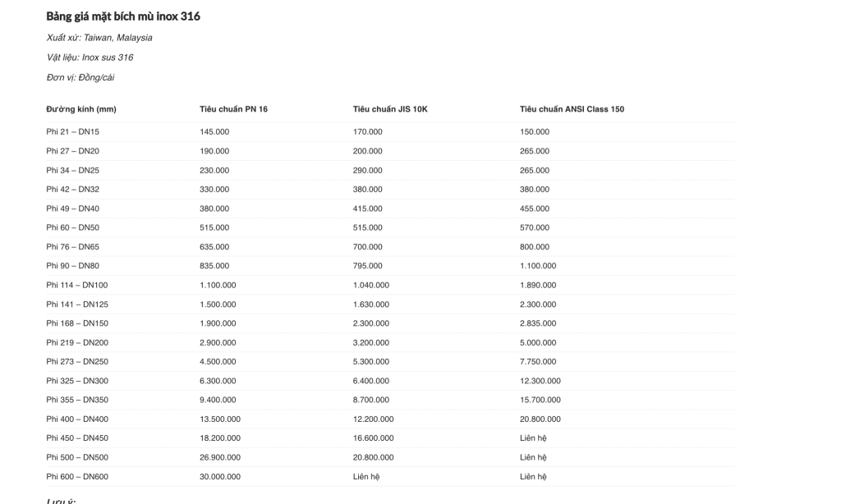Click the "Tiêu chuẩn PN 16" column header
The width and height of the screenshot is (841, 504).
233,109
